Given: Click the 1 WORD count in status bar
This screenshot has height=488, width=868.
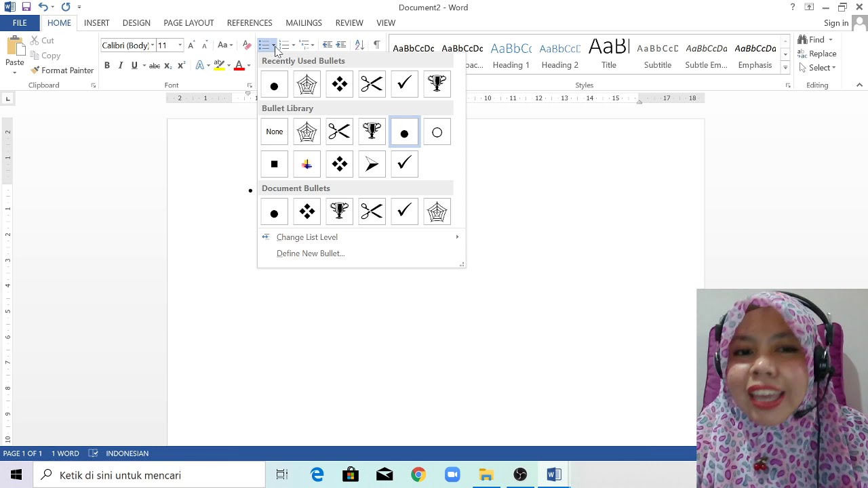Looking at the screenshot, I should 65,453.
